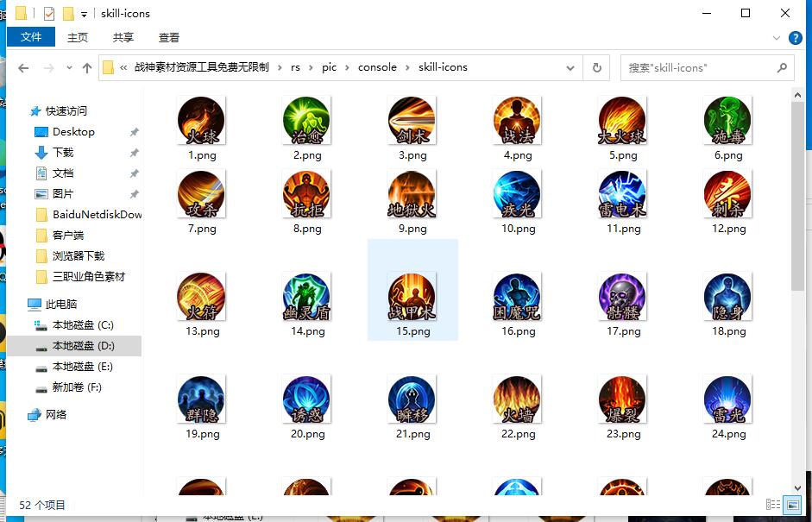Click the search skill-icons input box
Viewport: 812px width, 522px height.
pos(699,67)
